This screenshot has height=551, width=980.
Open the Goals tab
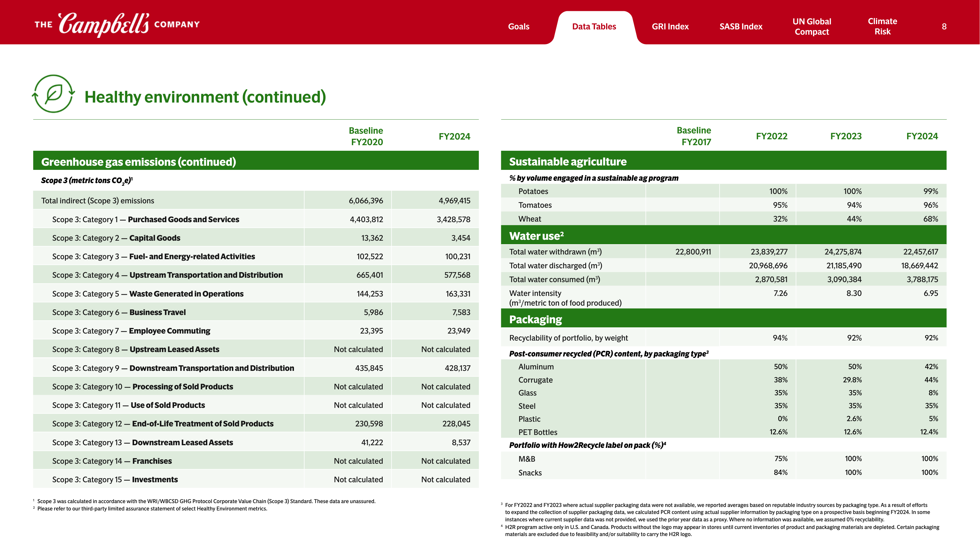(x=519, y=26)
